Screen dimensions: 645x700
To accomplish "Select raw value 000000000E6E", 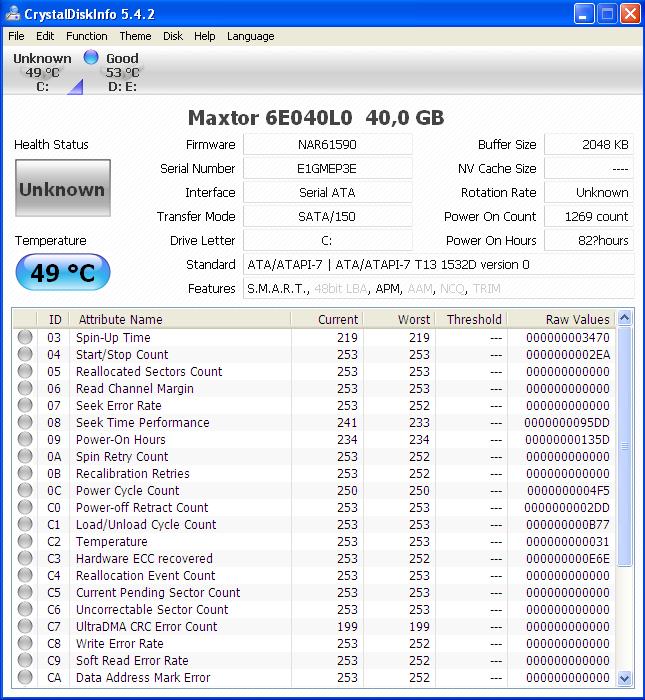I will click(x=568, y=558).
